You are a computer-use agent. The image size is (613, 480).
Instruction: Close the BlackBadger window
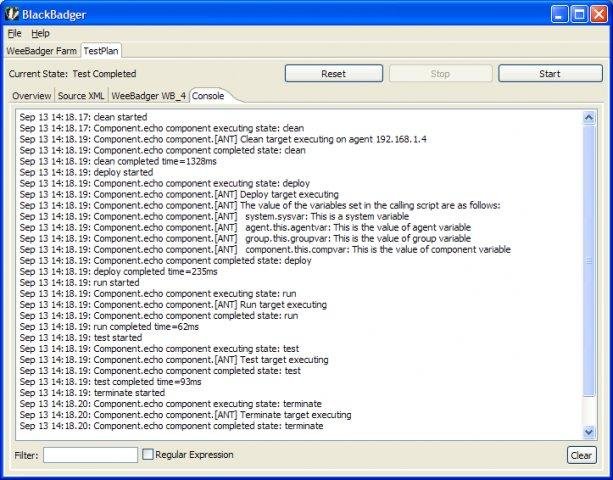599,14
